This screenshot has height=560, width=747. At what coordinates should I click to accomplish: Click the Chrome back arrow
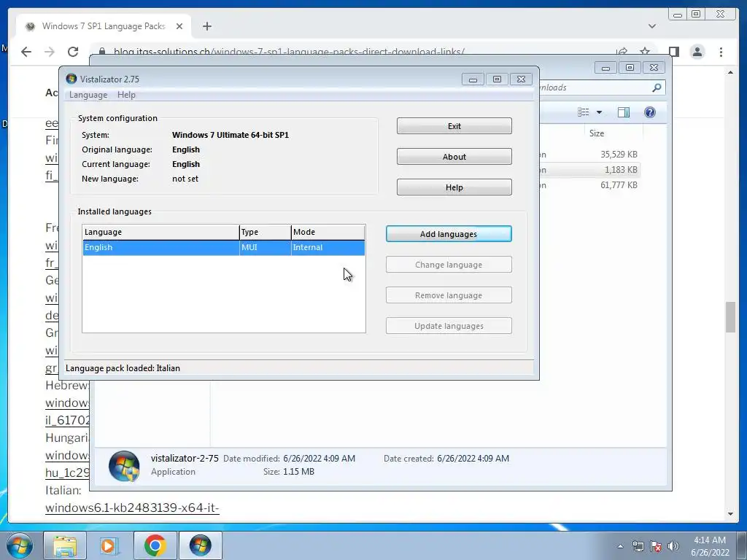point(26,52)
